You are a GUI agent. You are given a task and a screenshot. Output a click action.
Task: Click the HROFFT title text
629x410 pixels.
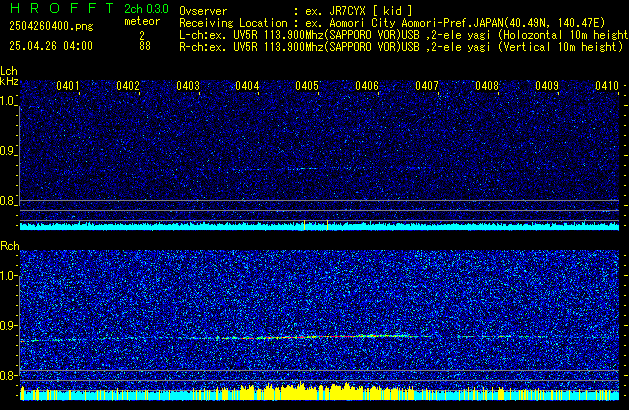(x=63, y=8)
